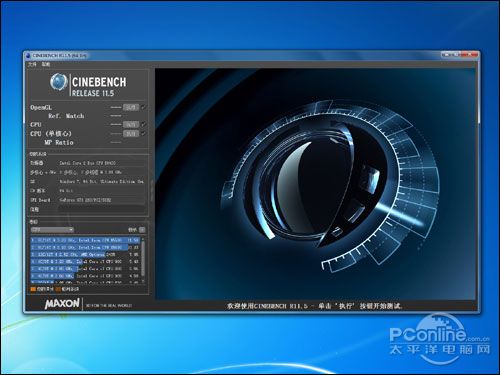Click the first orange legend swatch below ranking
This screenshot has height=375, width=500.
pos(33,289)
